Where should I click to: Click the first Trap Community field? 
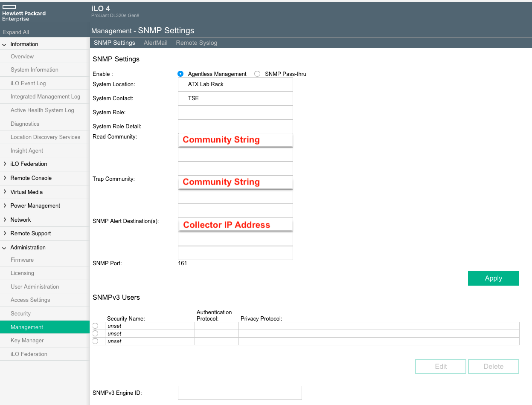coord(235,182)
